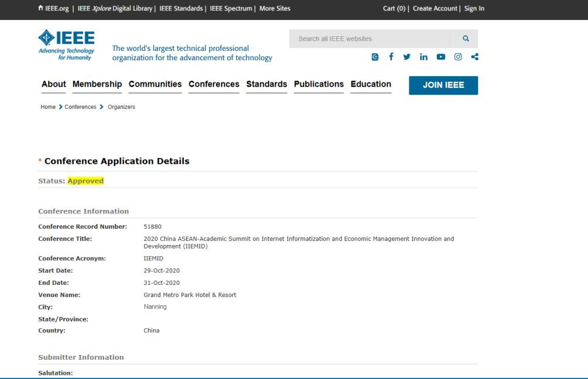Expand More Sites link
Viewport: 588px width, 379px height.
click(x=275, y=8)
